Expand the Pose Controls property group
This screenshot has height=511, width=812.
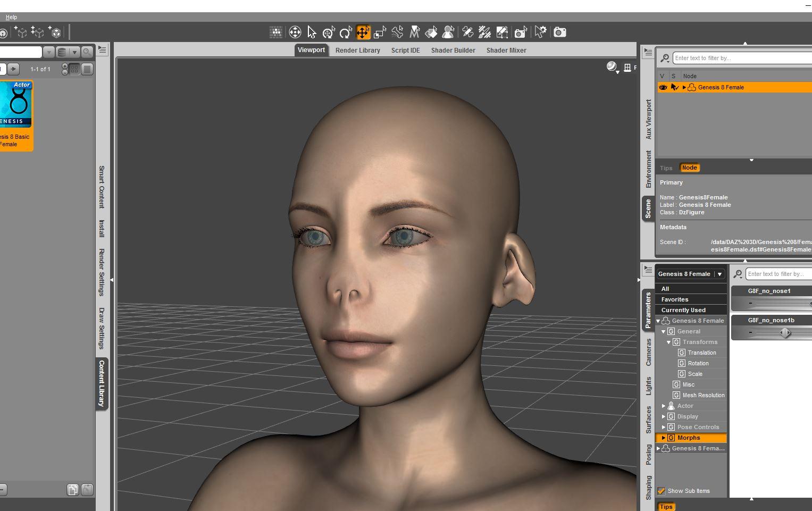[663, 427]
